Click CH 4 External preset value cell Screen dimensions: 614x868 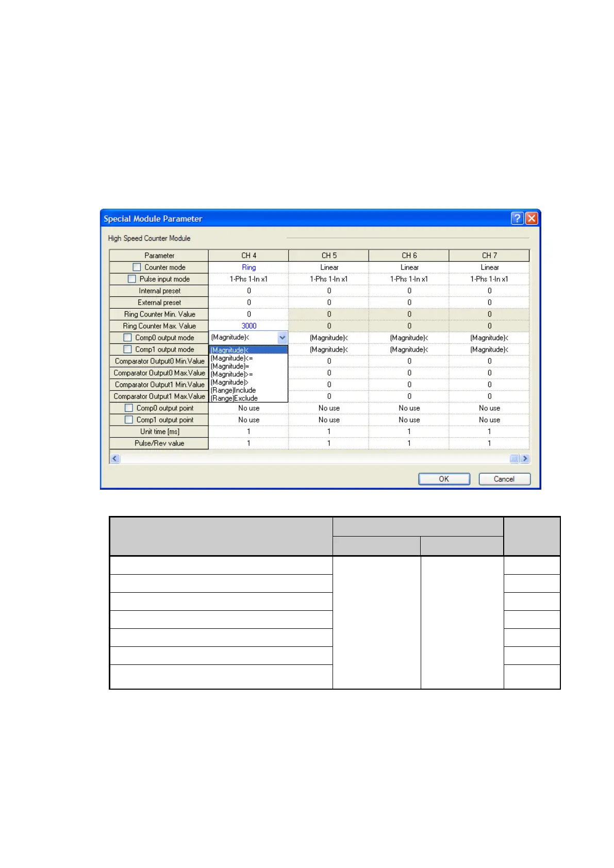click(248, 303)
